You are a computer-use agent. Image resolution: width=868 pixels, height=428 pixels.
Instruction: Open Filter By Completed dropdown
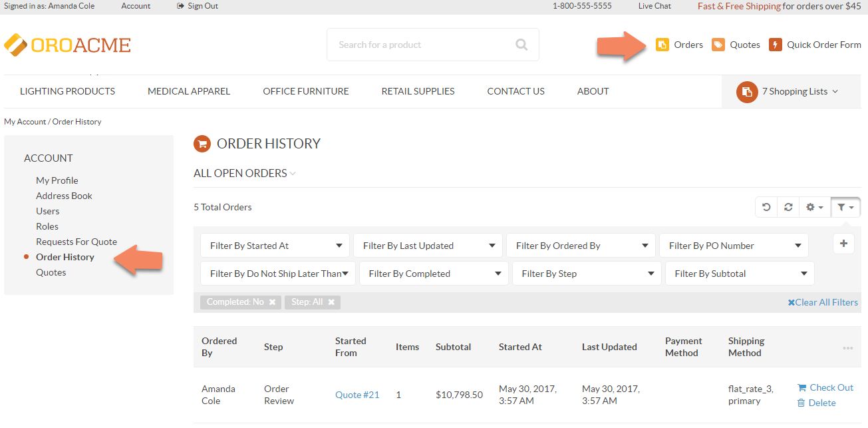(x=434, y=274)
